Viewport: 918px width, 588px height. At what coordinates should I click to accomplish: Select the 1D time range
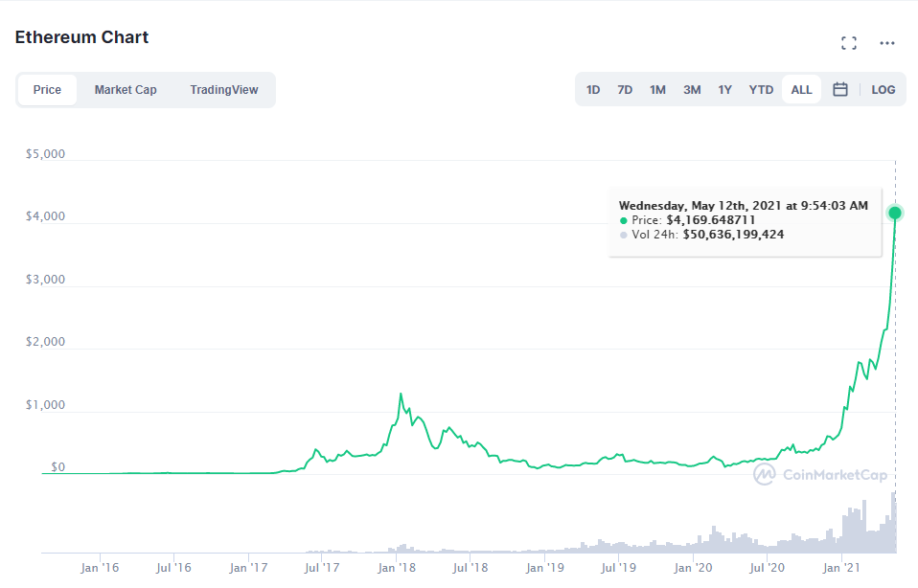tap(593, 89)
